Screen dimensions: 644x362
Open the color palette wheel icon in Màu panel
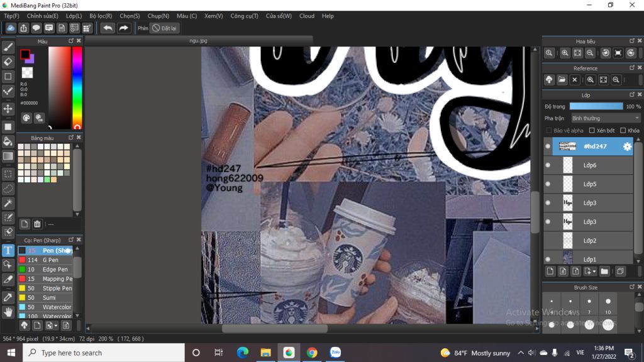pyautogui.click(x=26, y=118)
